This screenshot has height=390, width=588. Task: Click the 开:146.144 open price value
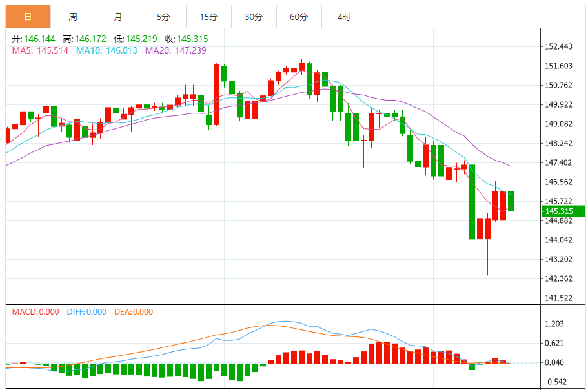click(x=34, y=39)
